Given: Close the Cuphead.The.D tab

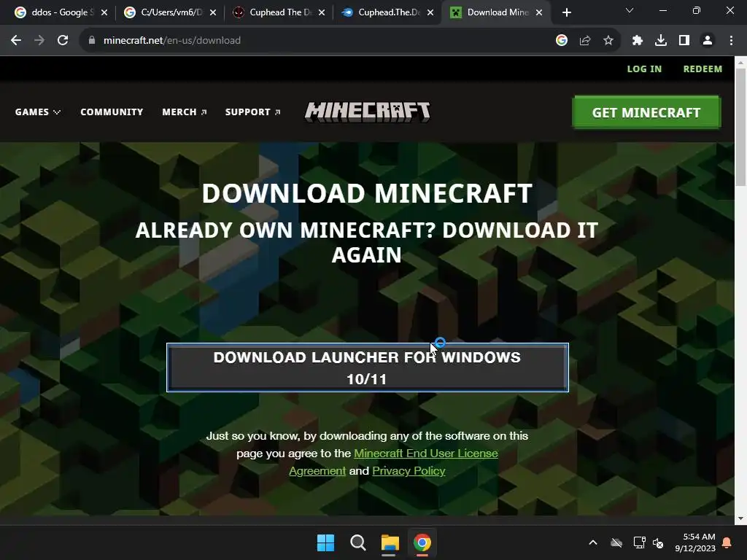Looking at the screenshot, I should (430, 13).
